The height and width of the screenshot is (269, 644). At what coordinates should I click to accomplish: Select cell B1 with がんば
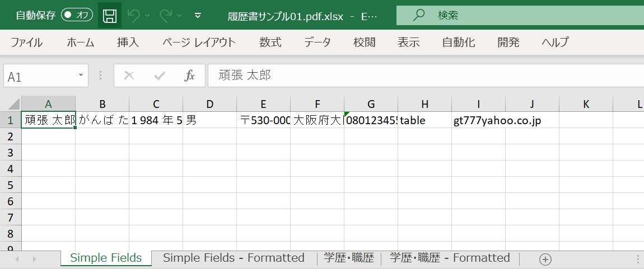[102, 120]
